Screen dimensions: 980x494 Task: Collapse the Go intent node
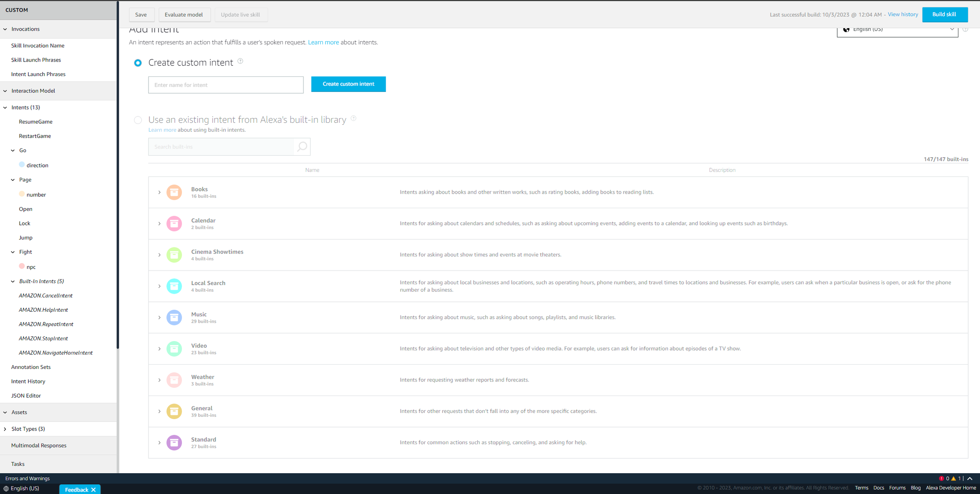13,151
